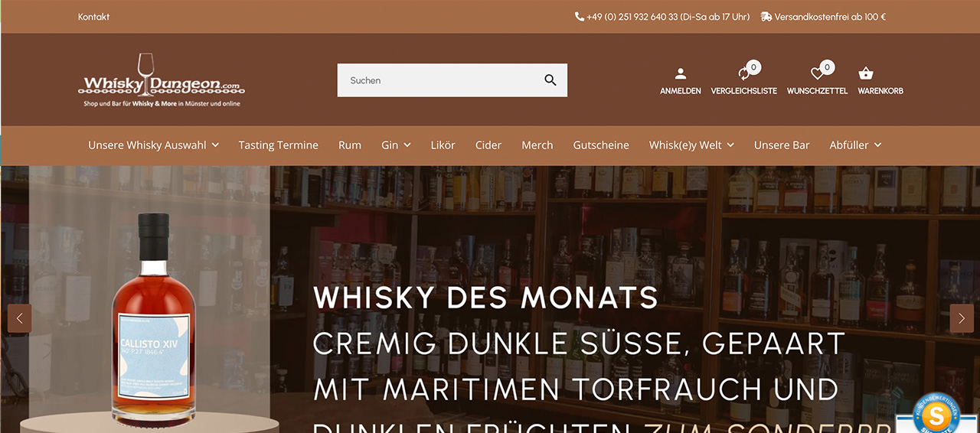Viewport: 980px width, 433px height.
Task: Go to next slide with right arrow
Action: tap(962, 318)
